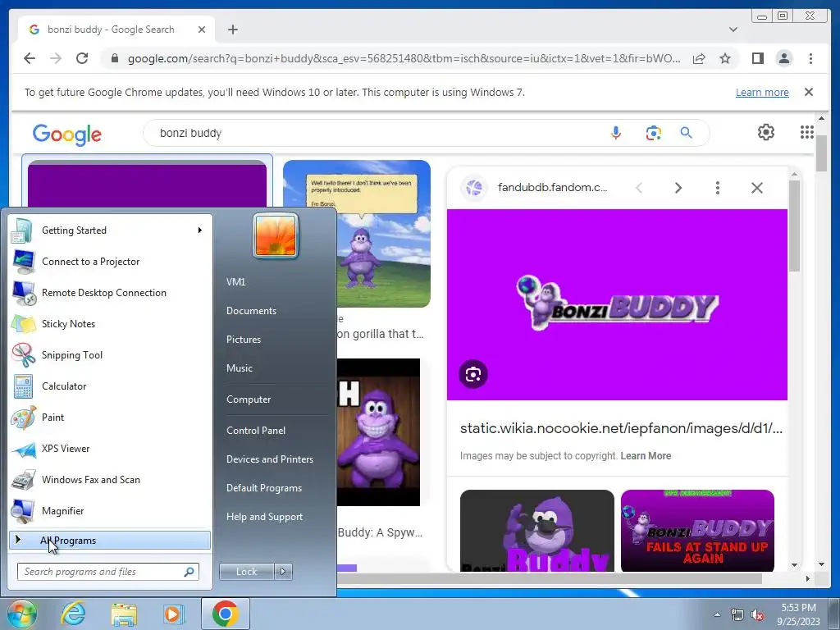Click the Google Lens camera icon in search bar

[653, 133]
